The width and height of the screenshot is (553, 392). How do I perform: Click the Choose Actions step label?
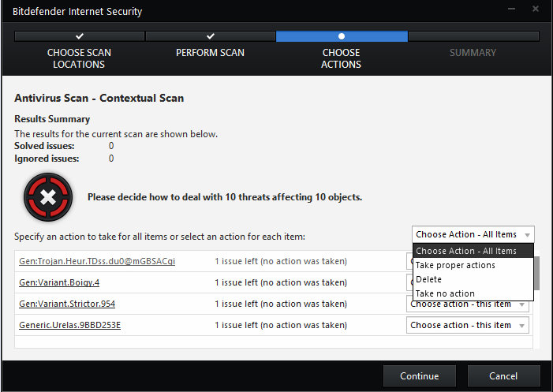click(x=341, y=58)
